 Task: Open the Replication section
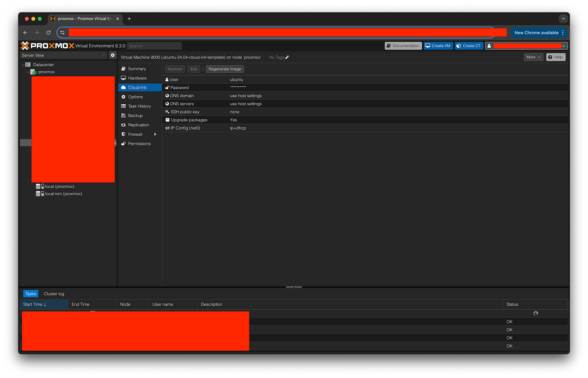tap(140, 125)
